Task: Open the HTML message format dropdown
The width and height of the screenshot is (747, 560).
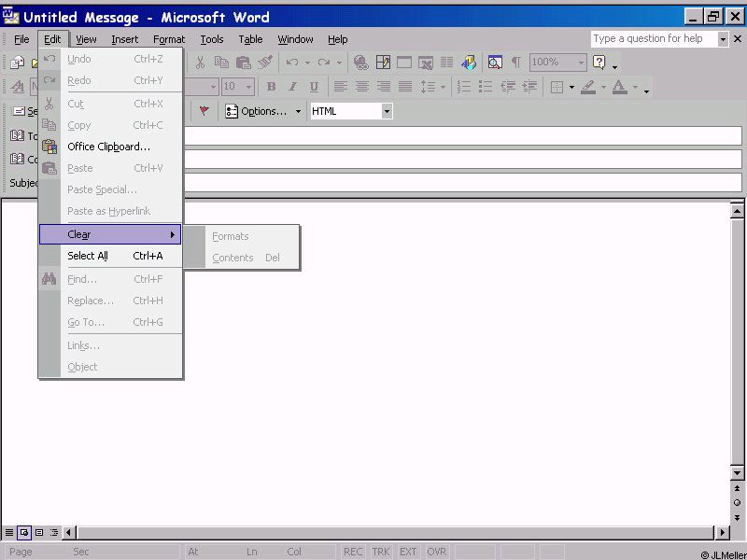Action: [x=387, y=111]
